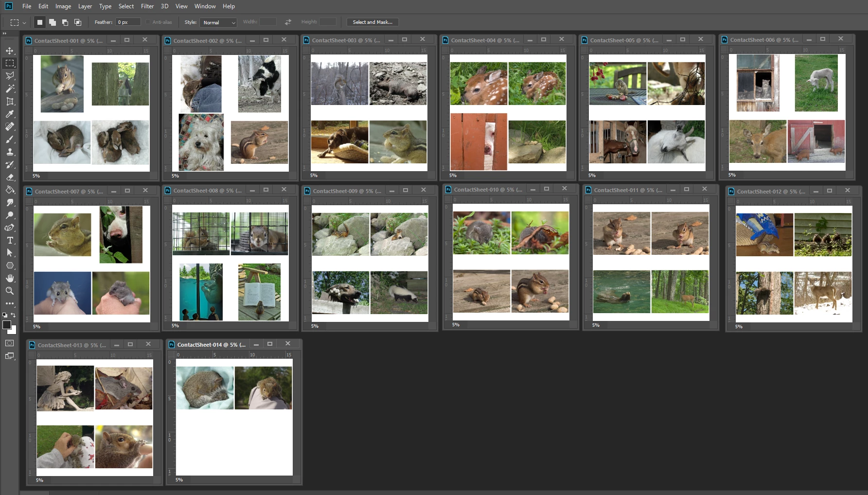This screenshot has height=495, width=868.
Task: Select the Hand tool
Action: coord(10,278)
